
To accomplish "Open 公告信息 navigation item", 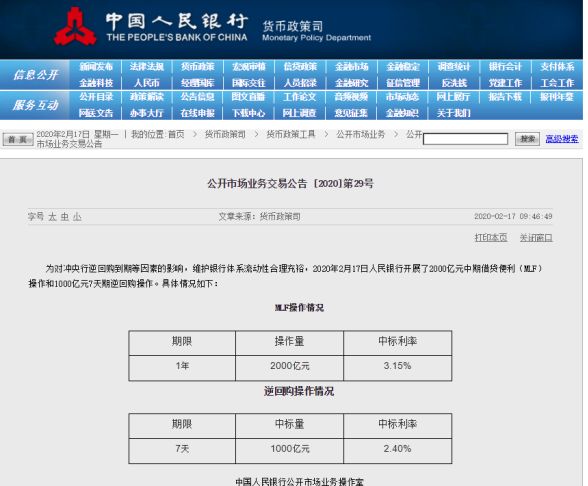I will [x=198, y=97].
